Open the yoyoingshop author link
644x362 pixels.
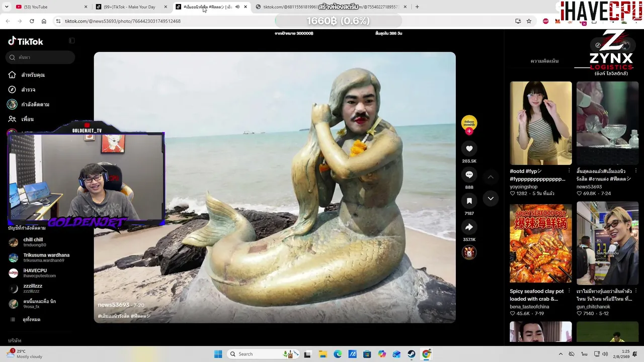(x=523, y=187)
